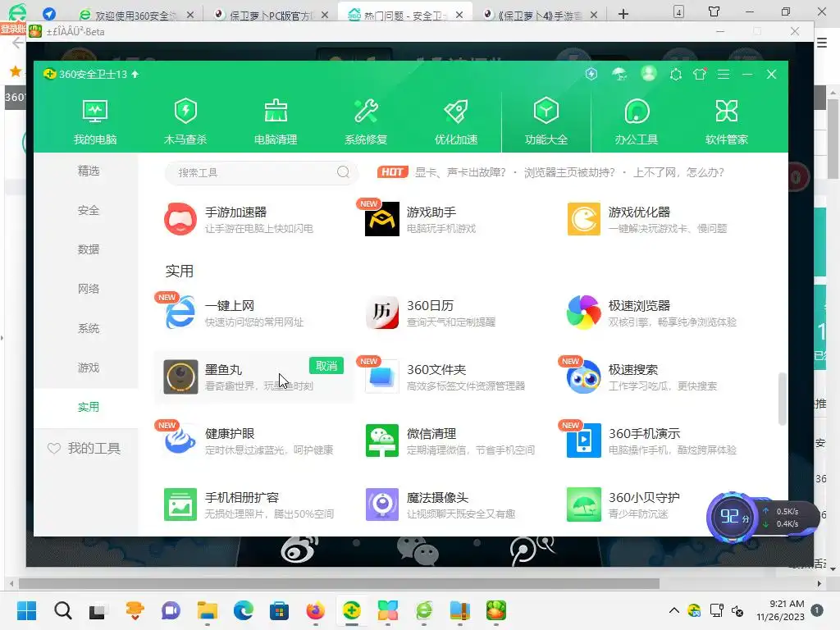Viewport: 840px width, 630px height.
Task: Open the 微信清理 tool icon
Action: [x=382, y=441]
